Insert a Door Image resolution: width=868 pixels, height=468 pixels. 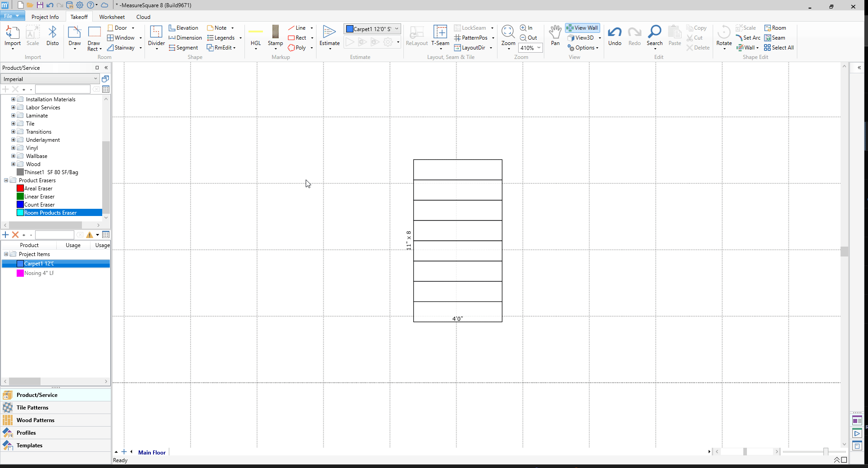118,28
